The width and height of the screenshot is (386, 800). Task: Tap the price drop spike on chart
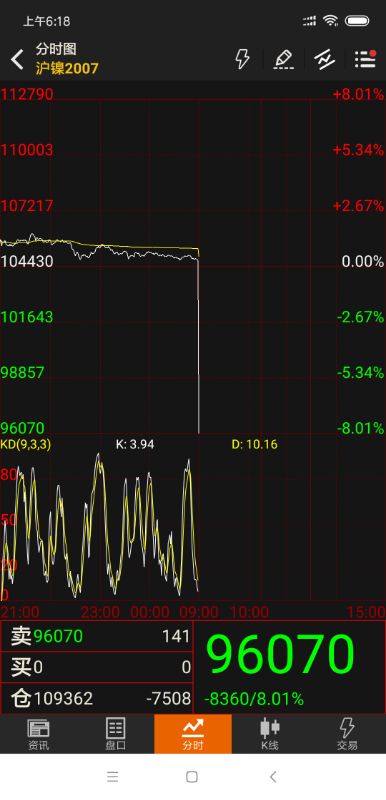(198, 347)
